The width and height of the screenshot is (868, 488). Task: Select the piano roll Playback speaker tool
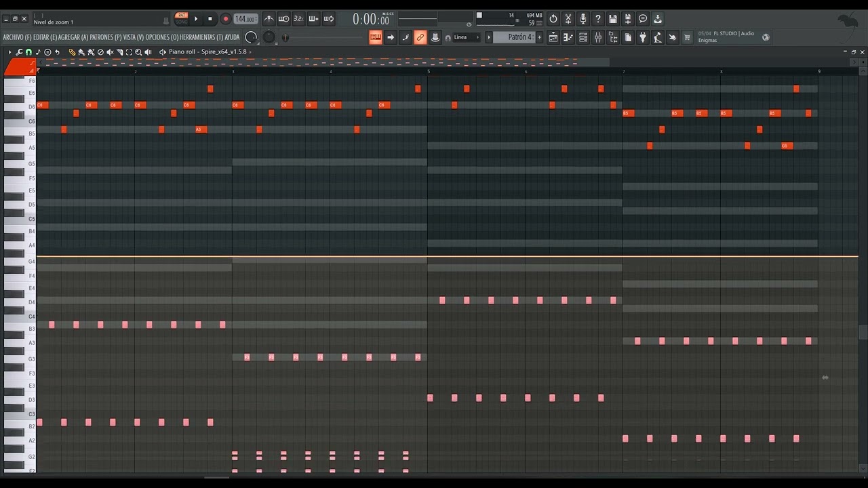pos(148,52)
